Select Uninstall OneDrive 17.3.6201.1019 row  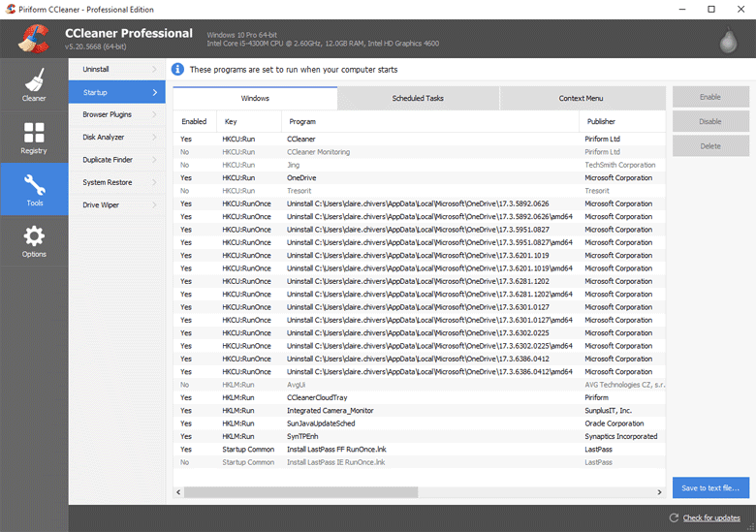click(x=419, y=256)
